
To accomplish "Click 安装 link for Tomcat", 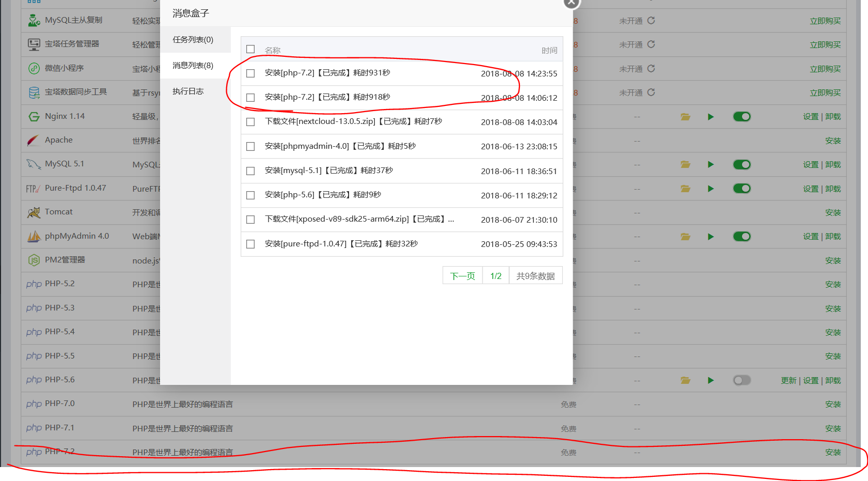I will coord(833,212).
